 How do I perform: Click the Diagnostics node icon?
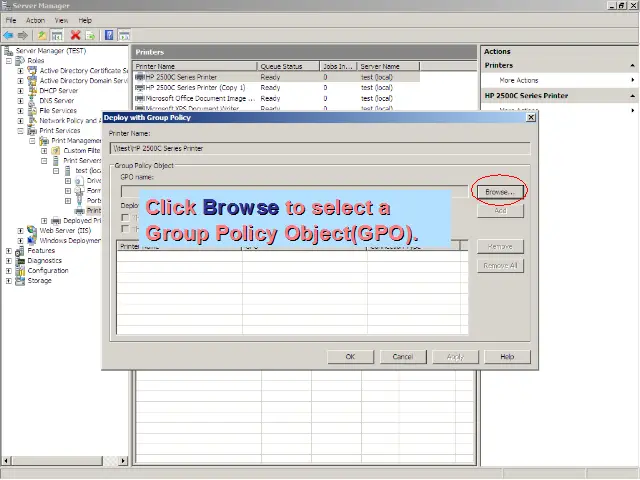click(x=20, y=261)
